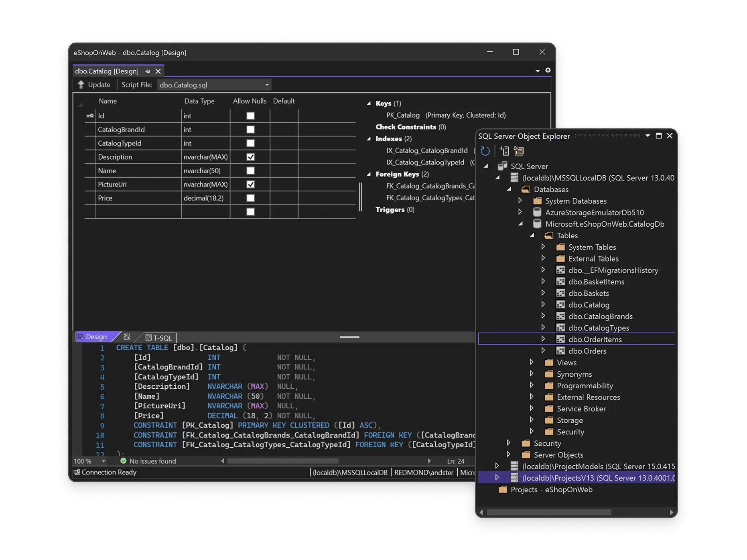Click the Projects - eShopOnWeb folder icon
The height and width of the screenshot is (560, 747).
click(503, 490)
